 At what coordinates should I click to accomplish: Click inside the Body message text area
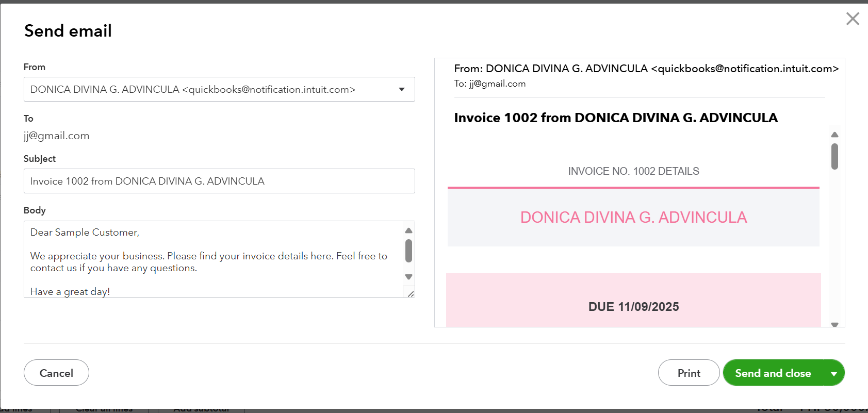point(214,259)
